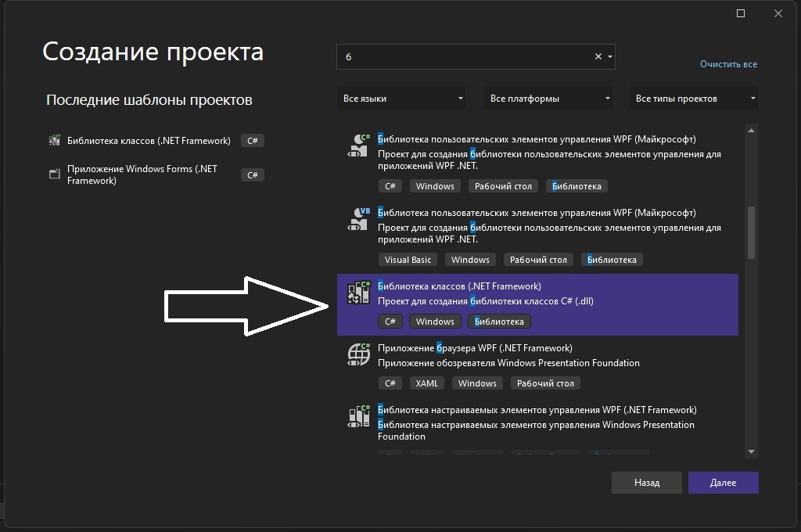Viewport: 801px width, 532px height.
Task: Open the Все типы проектов filter
Action: pos(694,98)
